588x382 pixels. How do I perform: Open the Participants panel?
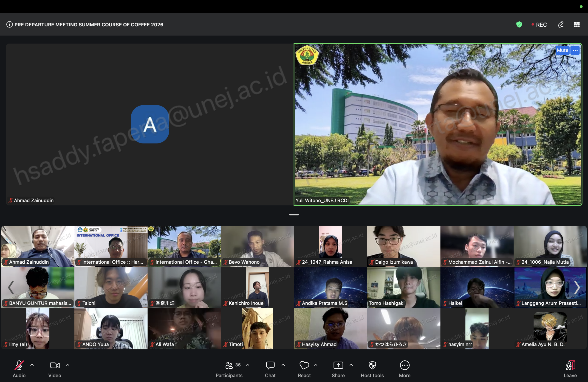tap(229, 369)
